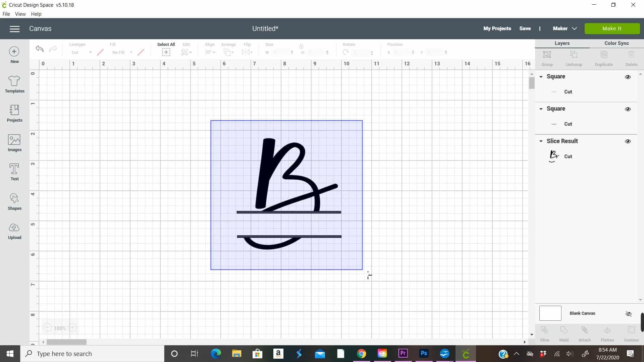644x362 pixels.
Task: Click the Redo arrow
Action: (x=53, y=49)
